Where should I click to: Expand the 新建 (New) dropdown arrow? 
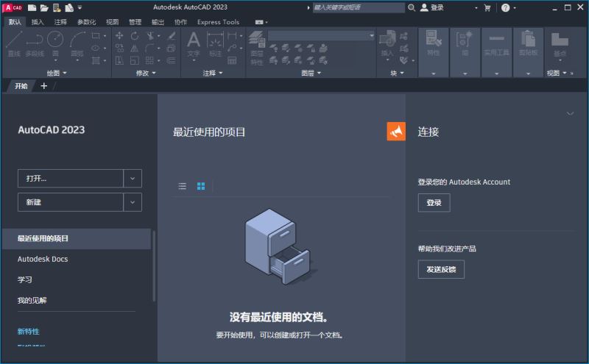133,202
